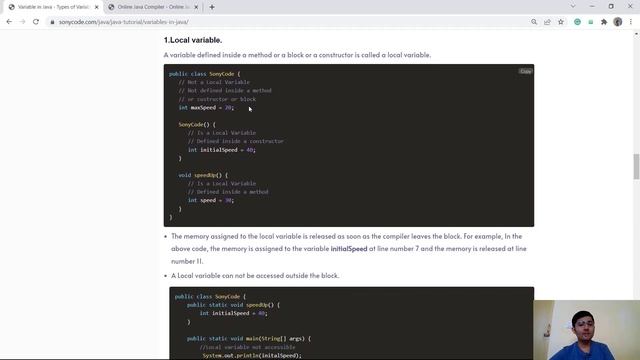Switch to the Variable in Java tab
640x360 pixels.
click(x=53, y=7)
